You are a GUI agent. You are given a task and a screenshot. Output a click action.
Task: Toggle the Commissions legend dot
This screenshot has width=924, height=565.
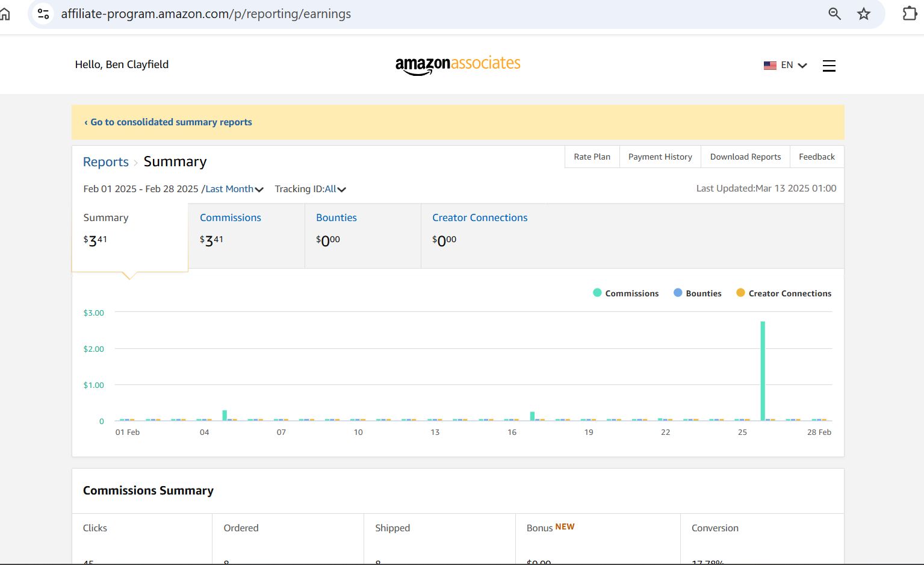click(597, 293)
